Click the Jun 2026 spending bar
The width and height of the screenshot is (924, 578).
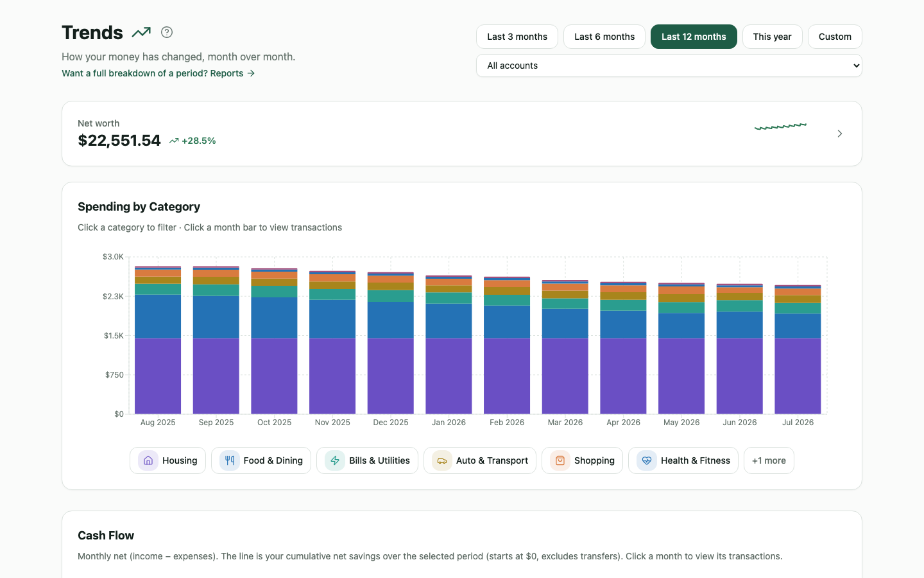coord(740,349)
